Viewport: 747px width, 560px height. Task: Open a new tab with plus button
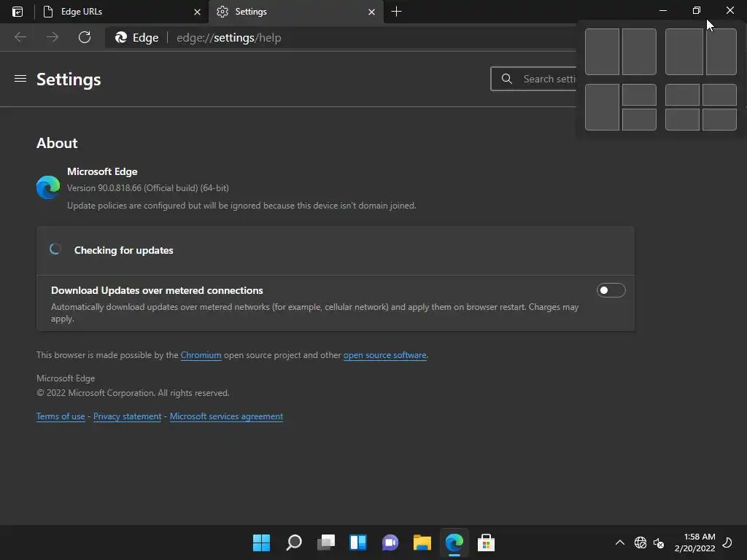[396, 12]
